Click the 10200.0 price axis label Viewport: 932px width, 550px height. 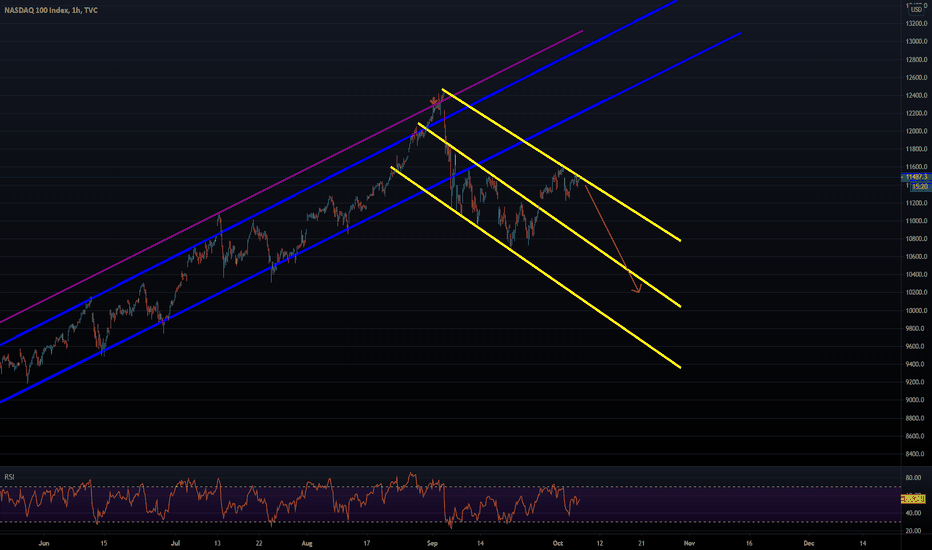click(916, 292)
